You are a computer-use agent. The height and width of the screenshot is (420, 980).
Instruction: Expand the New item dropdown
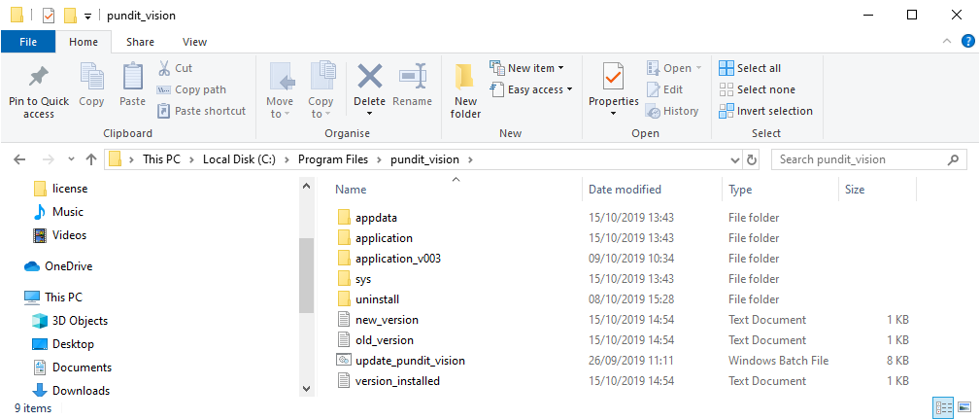click(526, 68)
